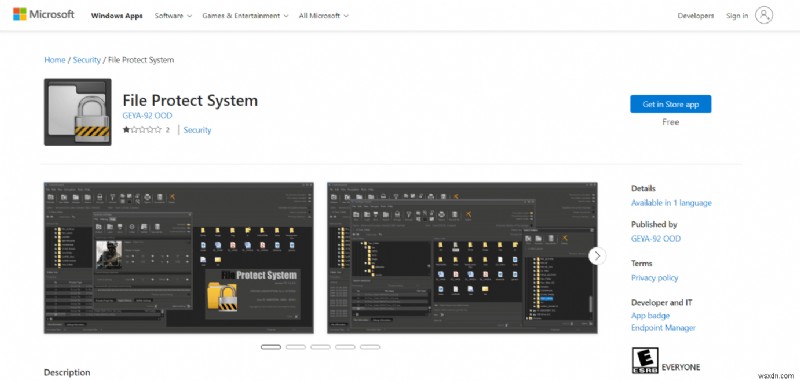Click the Microsoft logo
This screenshot has width=800, height=381.
[43, 14]
